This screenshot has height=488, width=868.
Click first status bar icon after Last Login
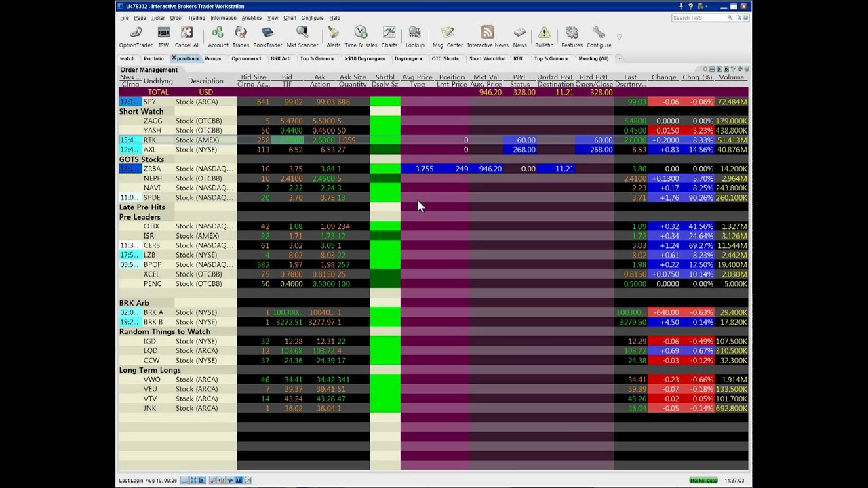pos(184,480)
